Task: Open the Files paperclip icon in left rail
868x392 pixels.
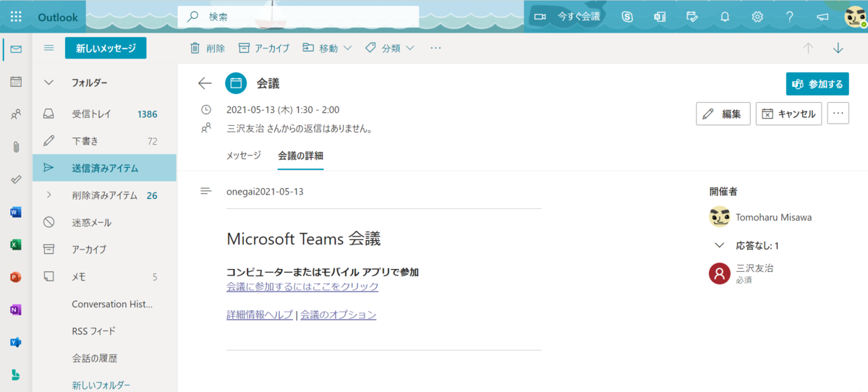Action: [x=16, y=147]
